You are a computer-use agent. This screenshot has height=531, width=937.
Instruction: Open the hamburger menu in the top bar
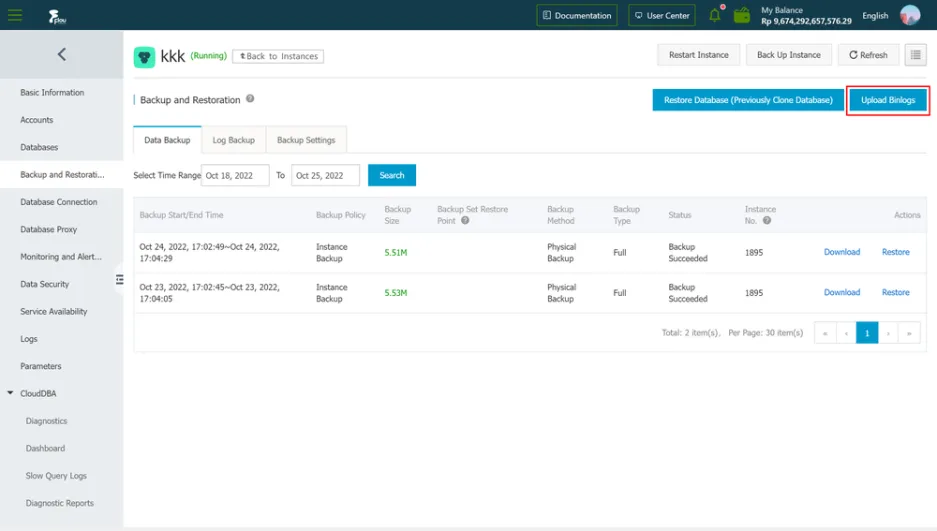click(15, 15)
